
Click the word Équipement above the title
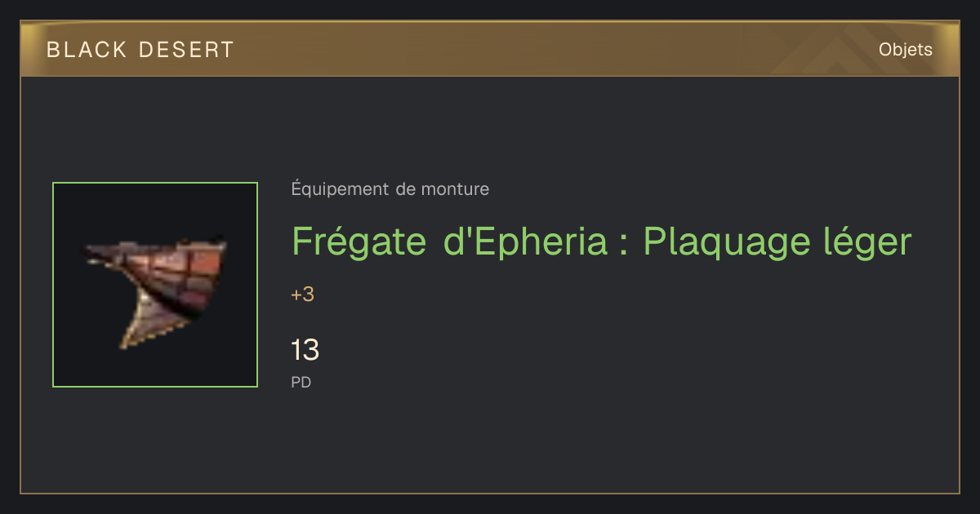(x=341, y=189)
